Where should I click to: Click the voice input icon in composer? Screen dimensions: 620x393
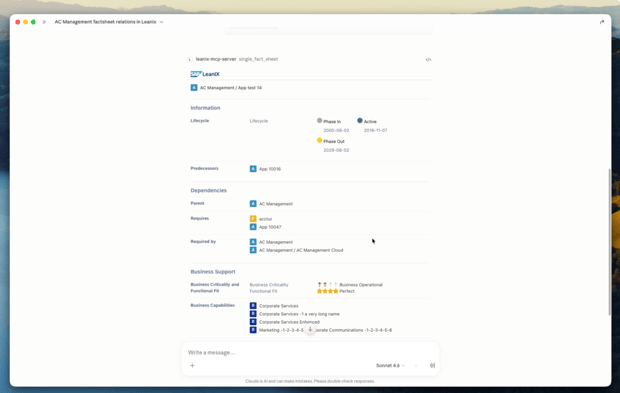click(433, 365)
